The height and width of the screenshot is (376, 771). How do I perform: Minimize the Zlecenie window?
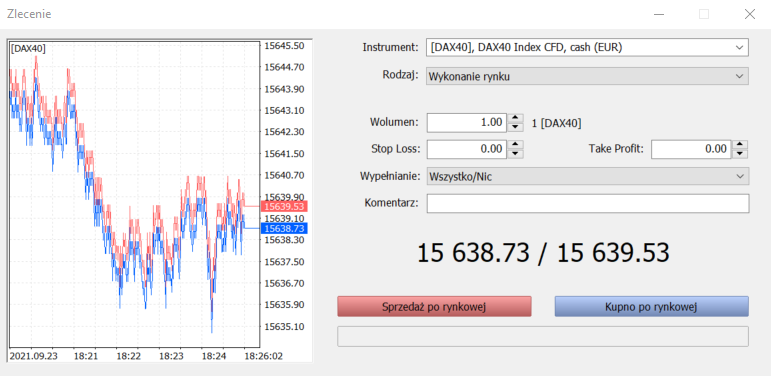point(659,14)
